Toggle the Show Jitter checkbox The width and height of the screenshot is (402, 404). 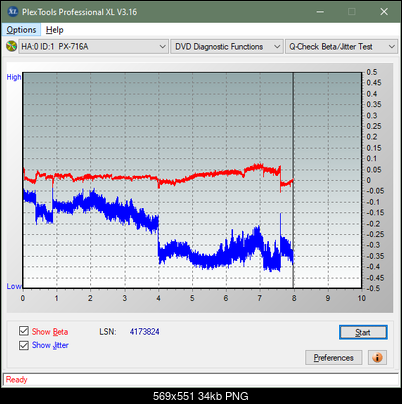pyautogui.click(x=24, y=345)
